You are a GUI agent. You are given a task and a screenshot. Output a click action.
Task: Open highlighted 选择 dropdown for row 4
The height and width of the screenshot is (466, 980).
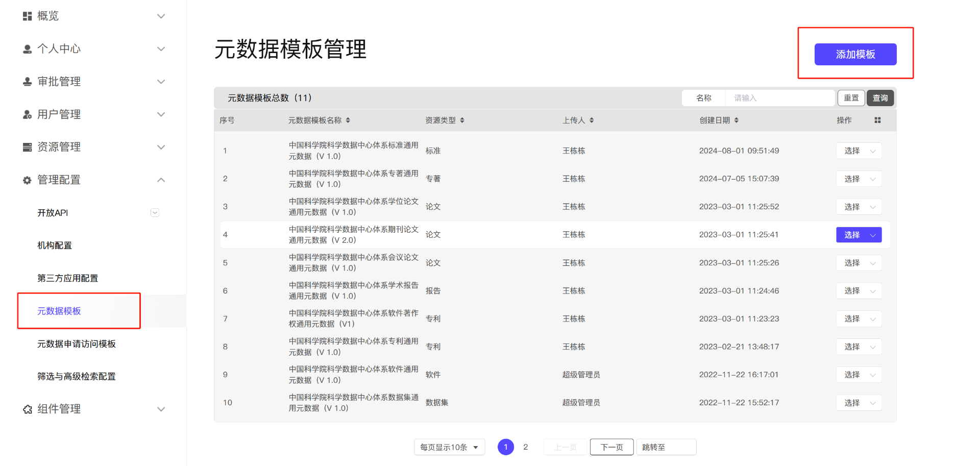[859, 235]
